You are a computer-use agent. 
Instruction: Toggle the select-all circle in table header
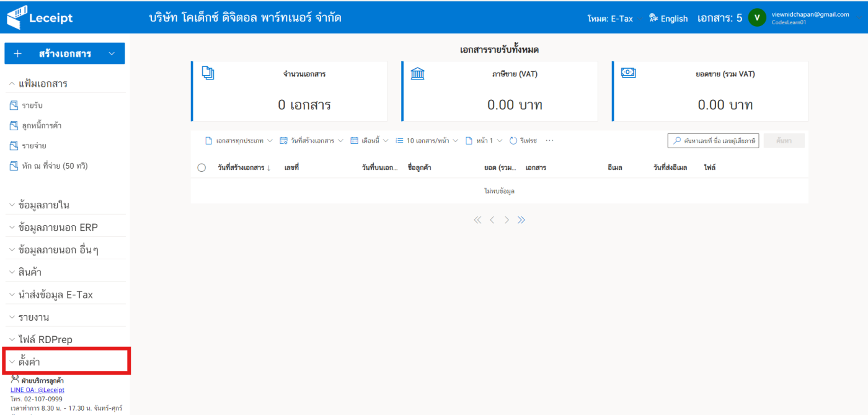(201, 167)
